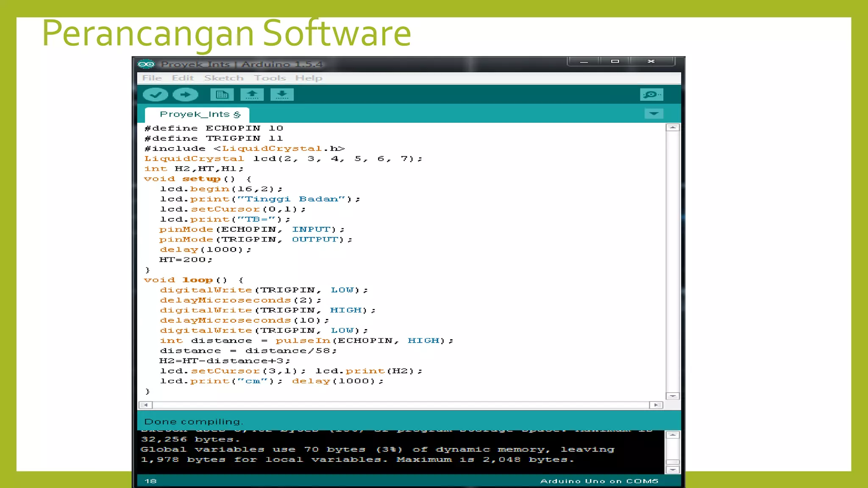Open the File menu
868x488 pixels.
[152, 78]
